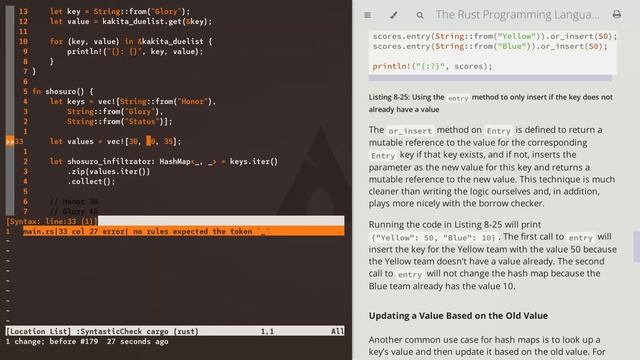The height and width of the screenshot is (360, 640).
Task: Click line 'let values = vec![30, _0, 35];'
Action: [x=115, y=142]
